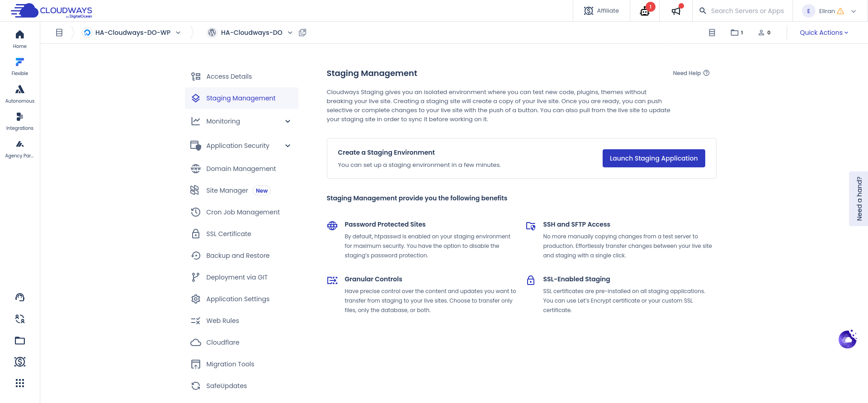Go to Home in left sidebar

pos(20,39)
